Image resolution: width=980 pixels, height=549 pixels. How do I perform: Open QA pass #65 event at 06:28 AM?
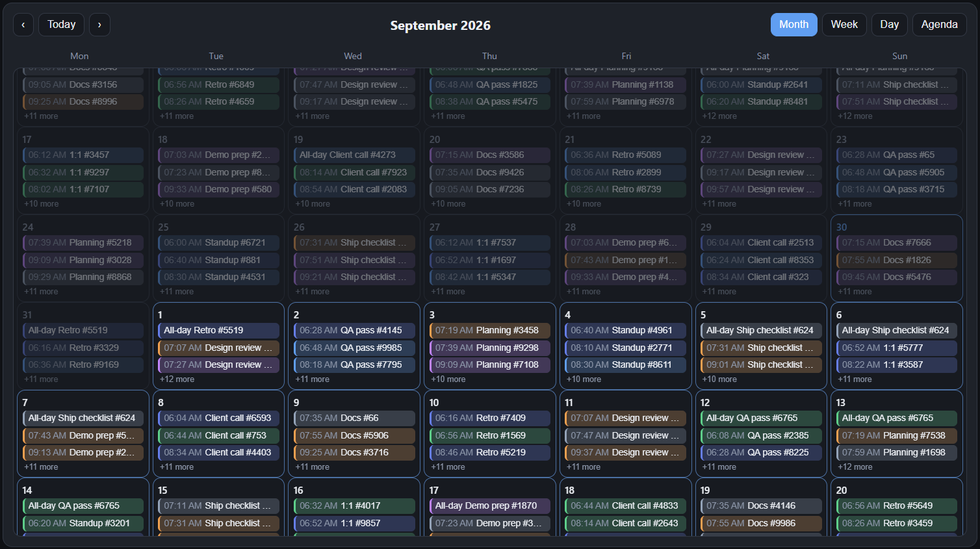click(897, 155)
